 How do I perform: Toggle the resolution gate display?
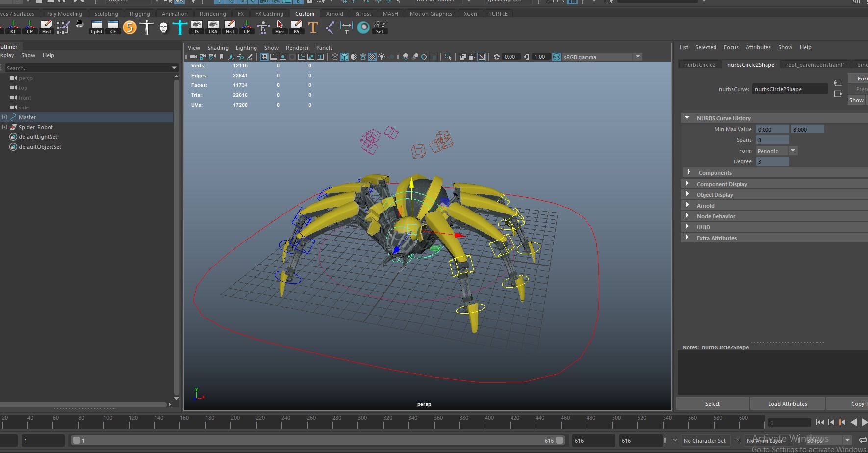pyautogui.click(x=283, y=57)
